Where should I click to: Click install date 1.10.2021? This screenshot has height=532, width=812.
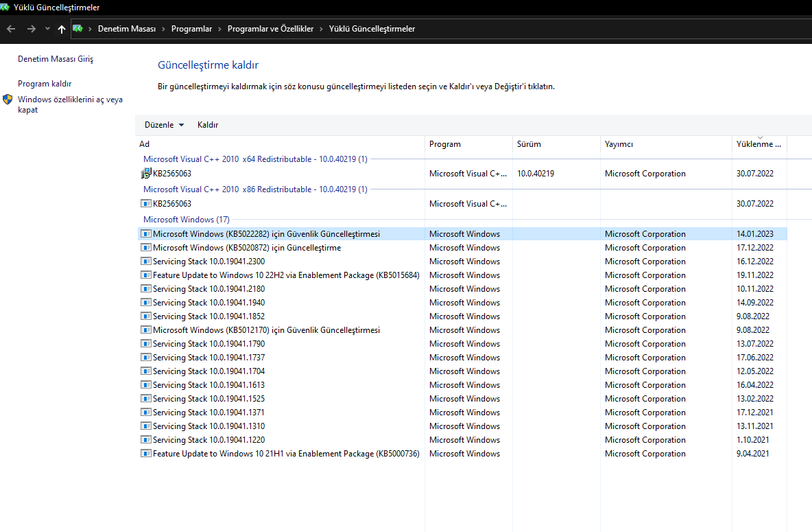point(752,440)
